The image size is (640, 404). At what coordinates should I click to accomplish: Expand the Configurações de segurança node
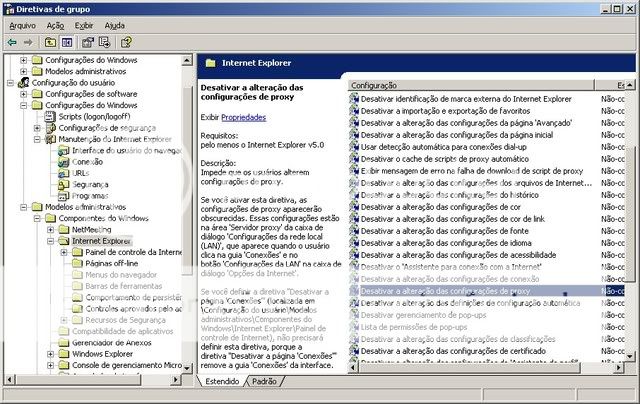click(37, 128)
